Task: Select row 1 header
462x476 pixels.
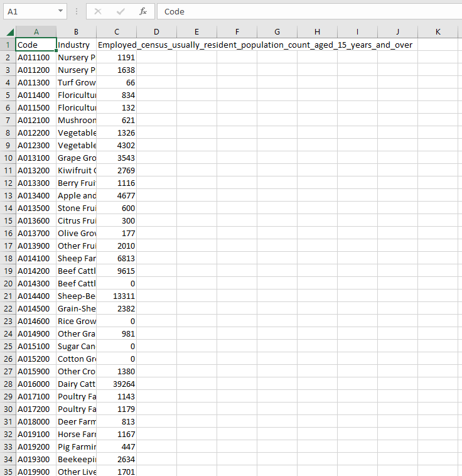Action: (8, 45)
